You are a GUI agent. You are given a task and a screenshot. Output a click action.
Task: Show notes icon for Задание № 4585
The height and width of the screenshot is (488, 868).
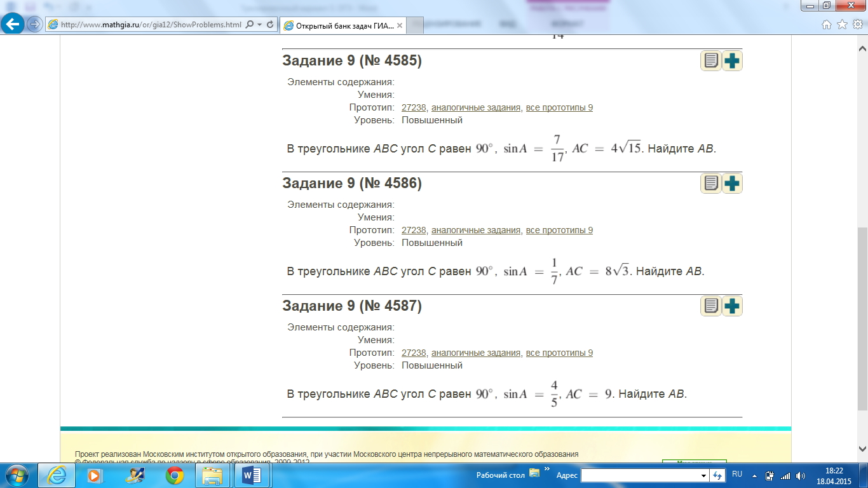[x=711, y=61]
